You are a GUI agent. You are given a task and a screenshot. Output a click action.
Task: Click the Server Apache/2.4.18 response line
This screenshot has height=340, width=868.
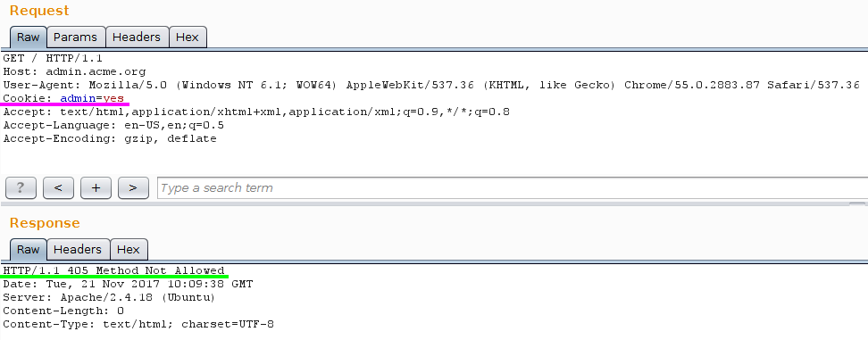pos(109,297)
